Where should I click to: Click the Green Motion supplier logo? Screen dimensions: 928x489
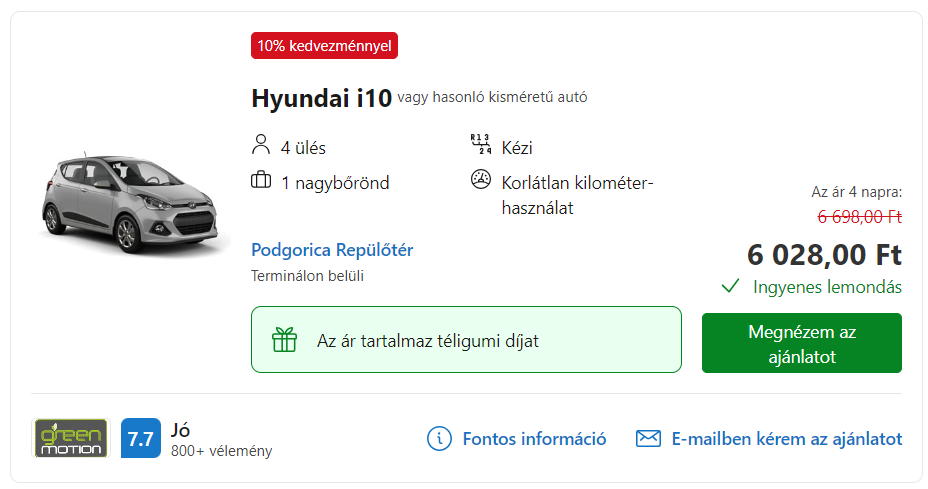coord(71,438)
